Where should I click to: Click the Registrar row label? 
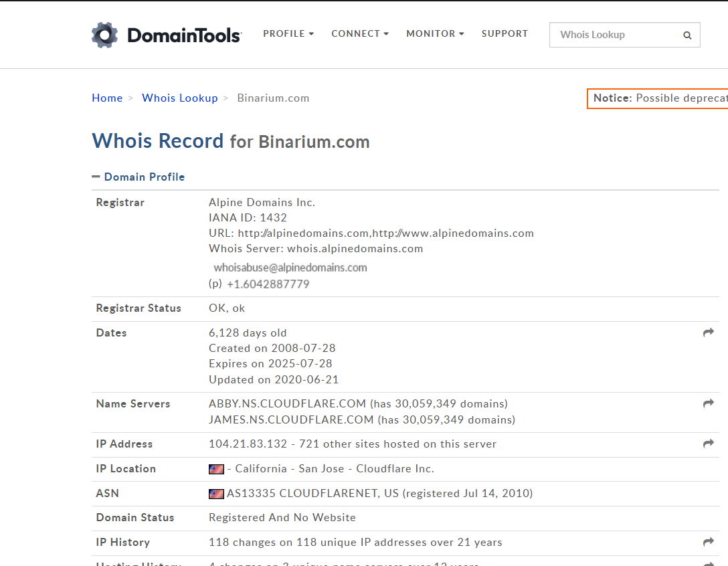pos(120,203)
